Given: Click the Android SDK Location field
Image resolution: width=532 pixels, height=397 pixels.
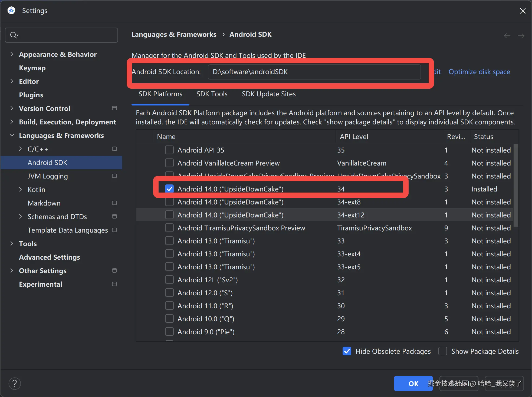Looking at the screenshot, I should pyautogui.click(x=314, y=72).
